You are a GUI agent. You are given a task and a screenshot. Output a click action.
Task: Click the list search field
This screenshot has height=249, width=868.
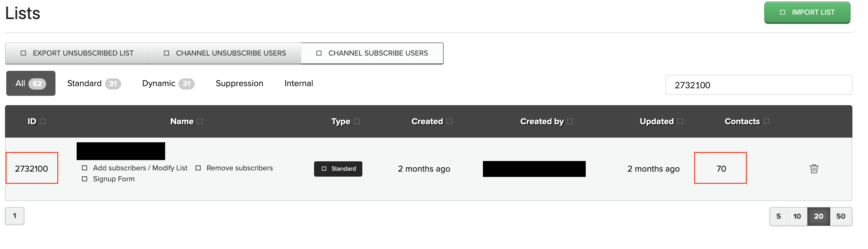(759, 85)
